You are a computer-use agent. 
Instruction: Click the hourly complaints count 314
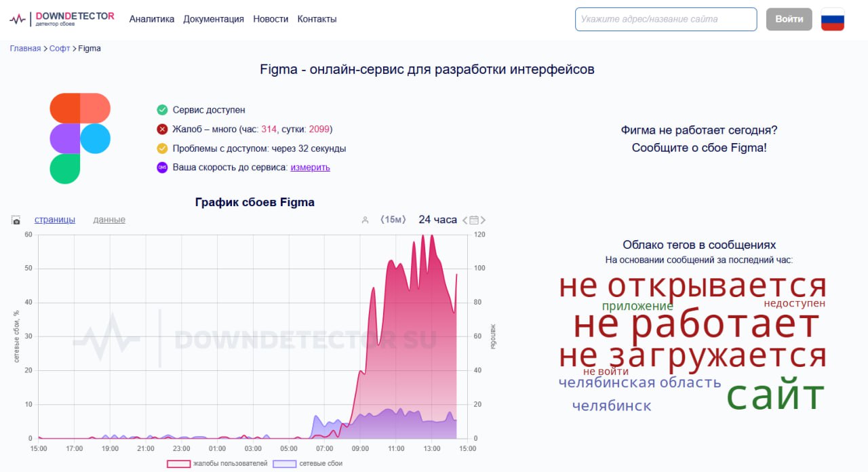[x=269, y=129]
